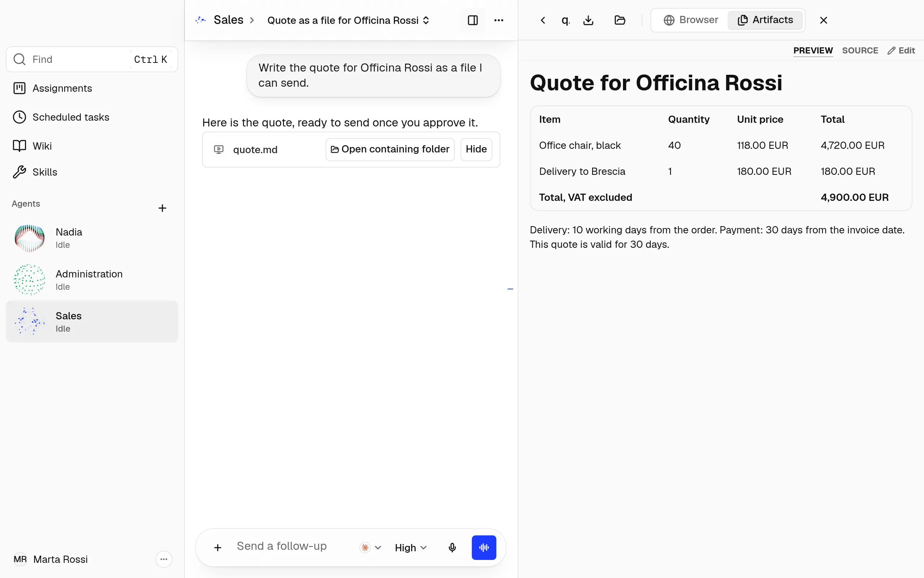Hide the quote.md attachment
Screen dimensions: 924x578
coord(476,149)
